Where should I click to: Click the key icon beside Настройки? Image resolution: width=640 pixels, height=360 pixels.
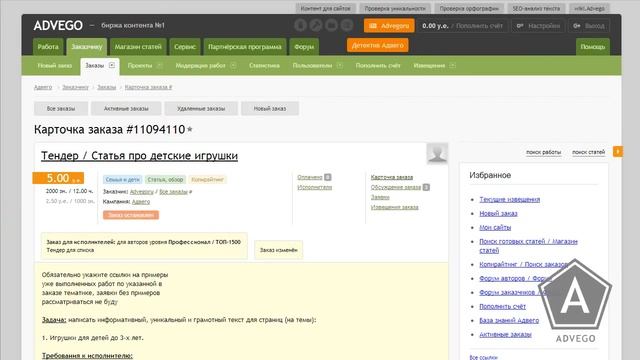click(x=520, y=26)
